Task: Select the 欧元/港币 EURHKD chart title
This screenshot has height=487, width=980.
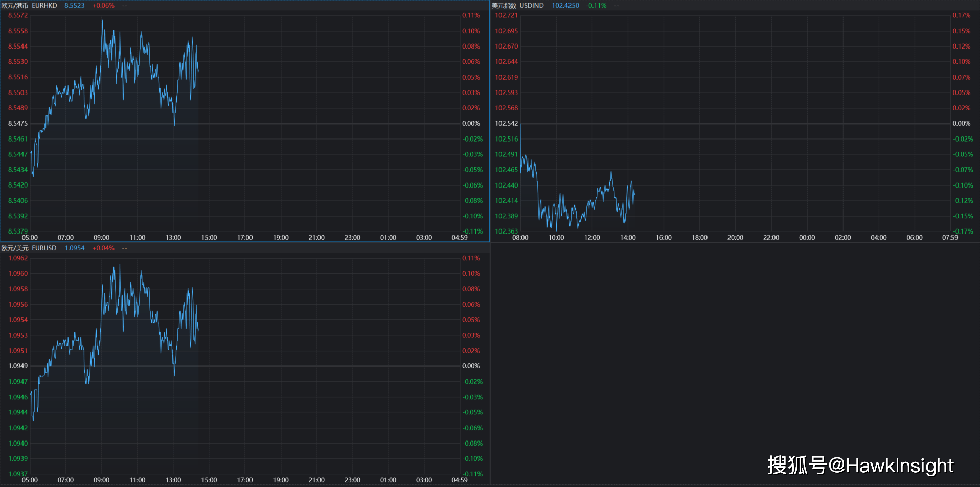Action: pos(29,6)
